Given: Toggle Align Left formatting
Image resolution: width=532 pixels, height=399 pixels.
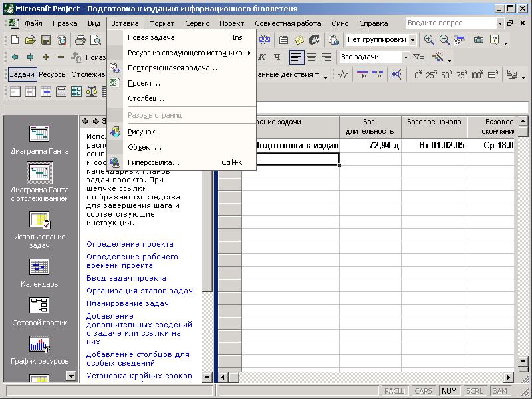Looking at the screenshot, I should (x=296, y=57).
